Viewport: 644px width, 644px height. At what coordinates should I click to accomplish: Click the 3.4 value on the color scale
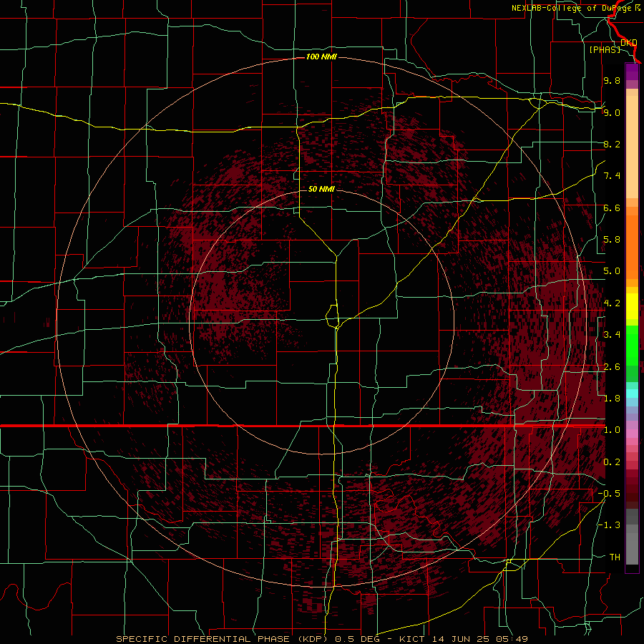(612, 335)
